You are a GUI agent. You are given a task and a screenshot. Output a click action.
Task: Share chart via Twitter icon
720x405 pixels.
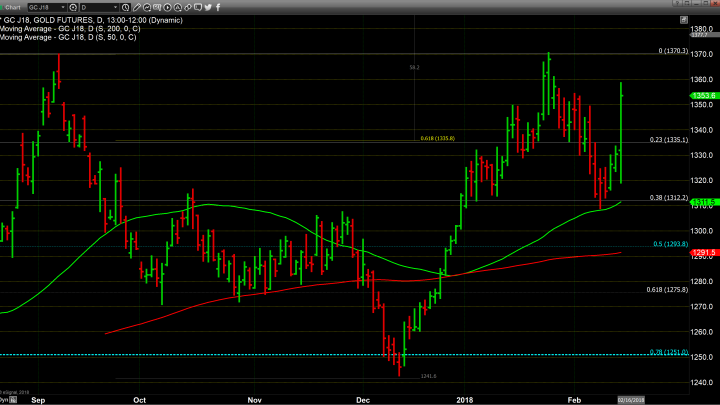point(208,8)
